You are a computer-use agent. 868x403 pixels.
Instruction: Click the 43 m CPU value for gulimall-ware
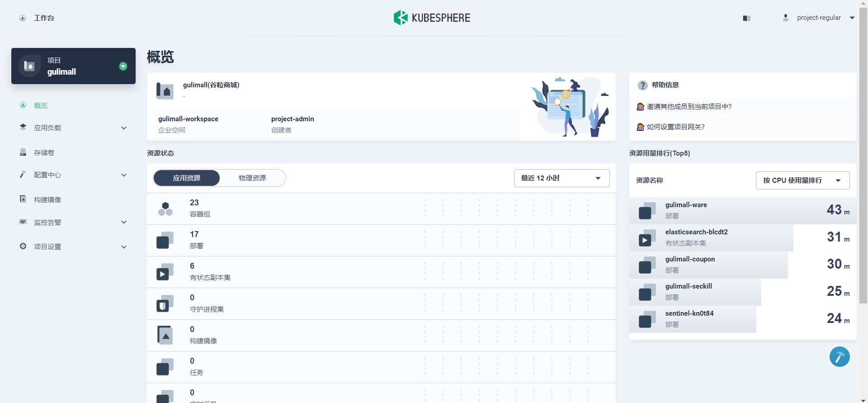click(x=838, y=210)
